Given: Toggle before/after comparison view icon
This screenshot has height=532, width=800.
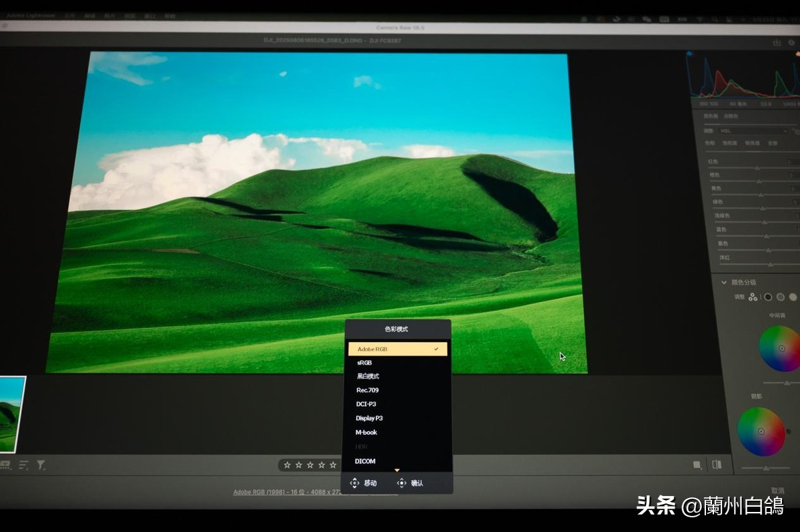Looking at the screenshot, I should point(717,465).
